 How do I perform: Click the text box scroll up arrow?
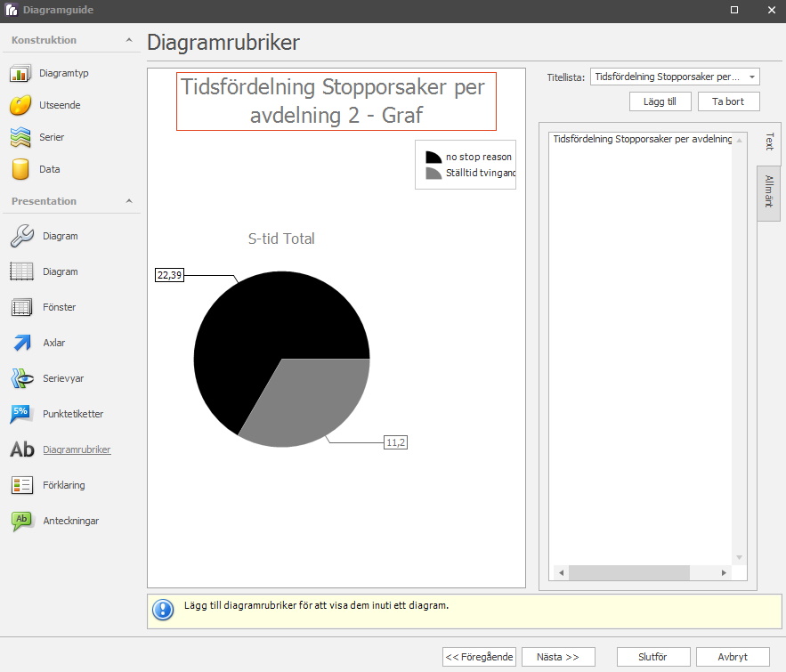(x=740, y=140)
